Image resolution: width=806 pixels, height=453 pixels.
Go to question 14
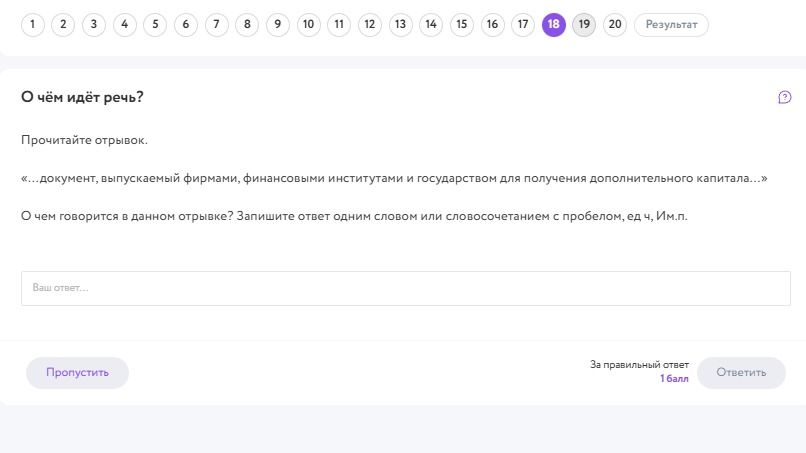(431, 25)
